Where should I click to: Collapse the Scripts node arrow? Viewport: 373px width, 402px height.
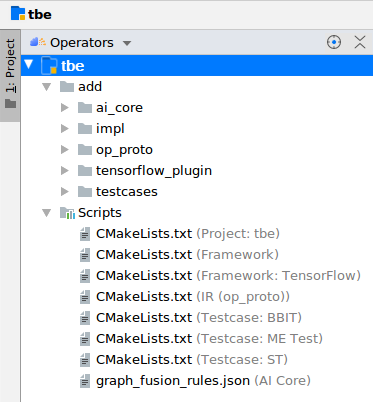coord(47,213)
